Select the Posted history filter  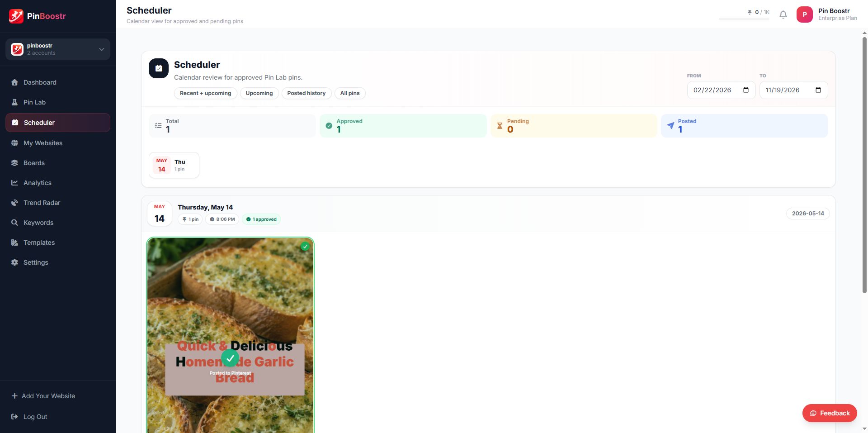coord(307,93)
